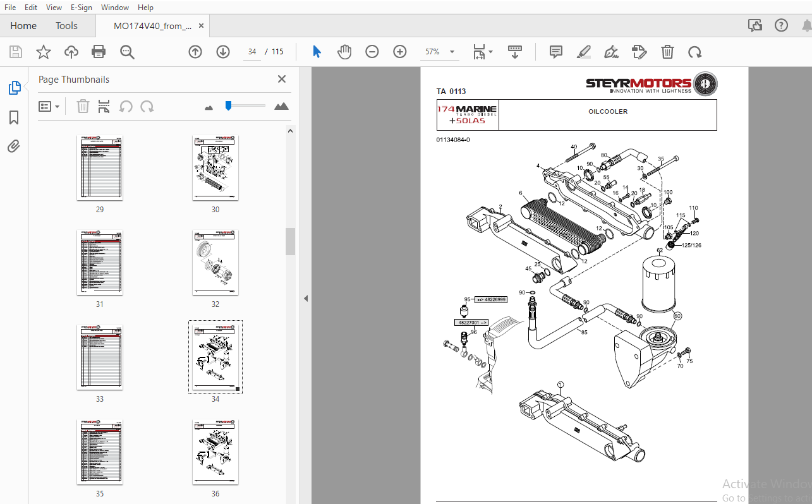This screenshot has width=812, height=504.
Task: Click the thumbnails panel scrollbar handle
Action: point(290,241)
